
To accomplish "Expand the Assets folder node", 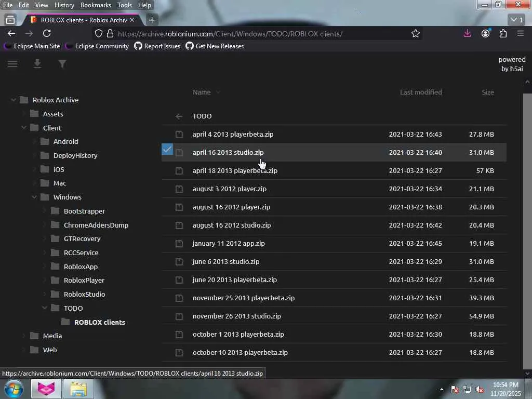I will [24, 114].
